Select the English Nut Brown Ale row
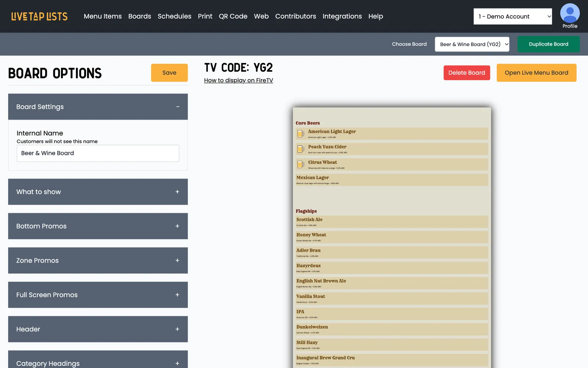The height and width of the screenshot is (368, 588). pos(392,283)
